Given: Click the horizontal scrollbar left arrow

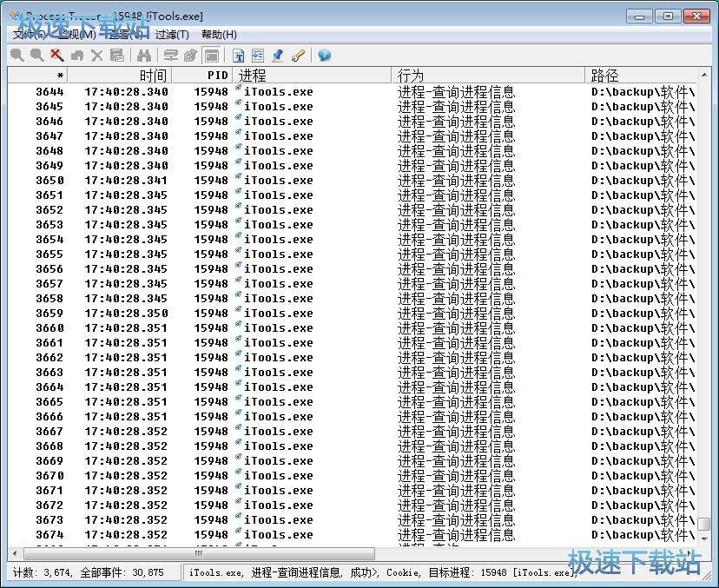Looking at the screenshot, I should pos(15,553).
